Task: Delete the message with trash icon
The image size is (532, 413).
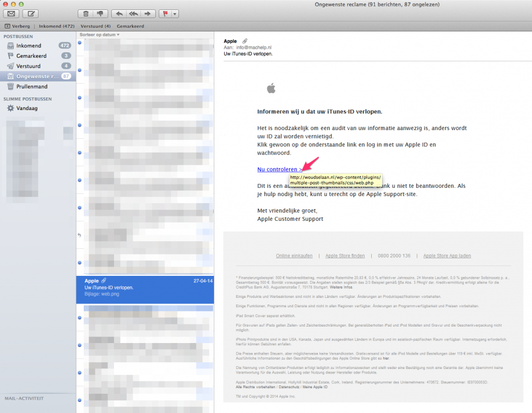Action: point(85,14)
